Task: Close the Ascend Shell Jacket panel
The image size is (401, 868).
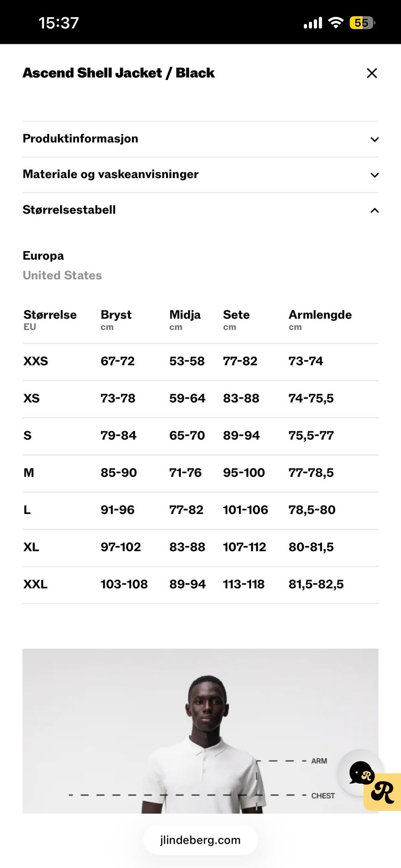Action: (372, 73)
